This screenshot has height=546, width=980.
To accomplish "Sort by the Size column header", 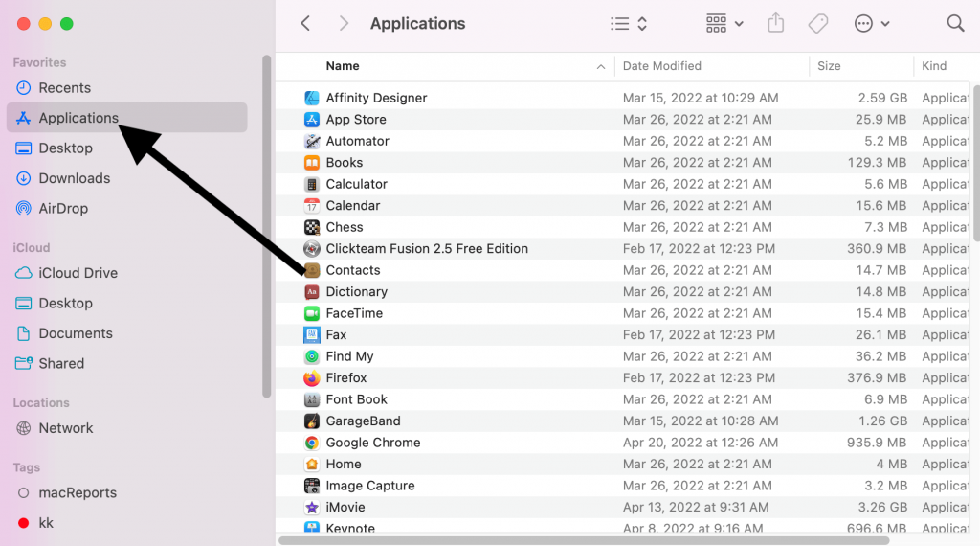I will coord(829,66).
